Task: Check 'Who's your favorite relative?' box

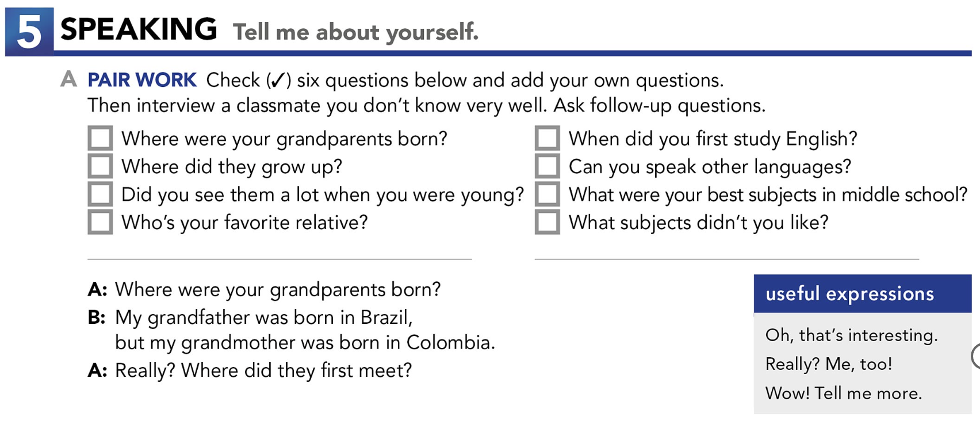Action: coord(100,221)
